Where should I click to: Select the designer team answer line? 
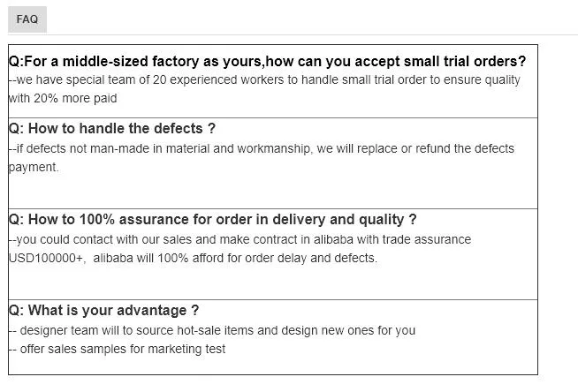tap(212, 330)
